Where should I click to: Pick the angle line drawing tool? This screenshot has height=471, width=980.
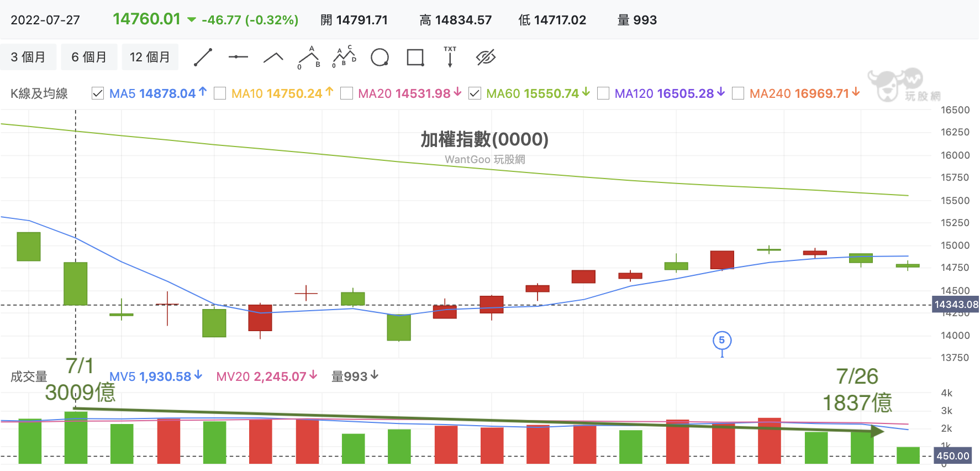click(273, 57)
